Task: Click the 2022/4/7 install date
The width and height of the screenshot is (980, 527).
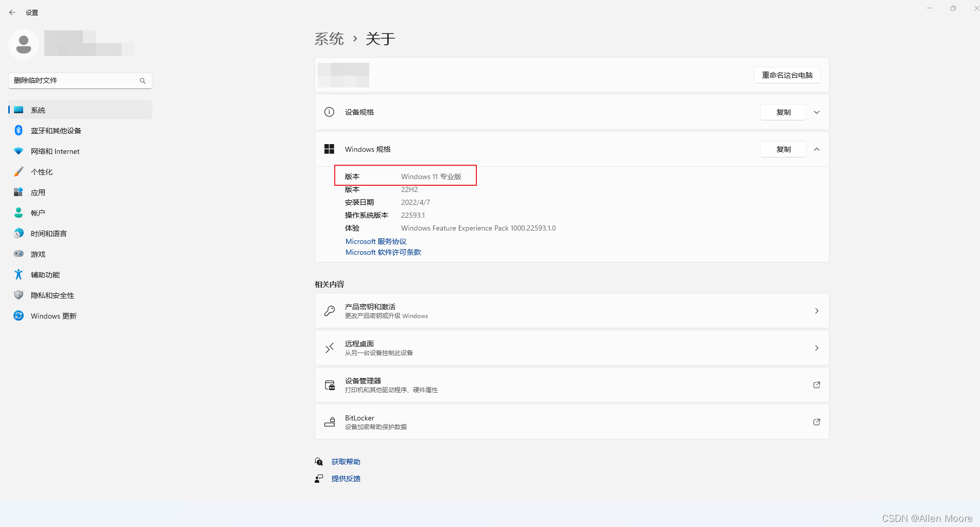Action: click(x=416, y=202)
